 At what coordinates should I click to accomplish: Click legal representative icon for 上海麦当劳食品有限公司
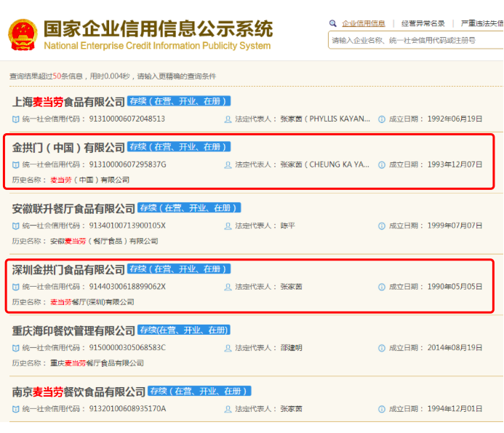click(228, 119)
